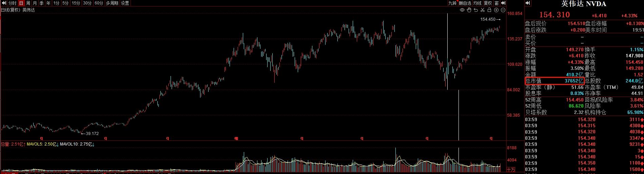Select the 5分 five-minute period
644x174 pixels.
tap(65, 3)
